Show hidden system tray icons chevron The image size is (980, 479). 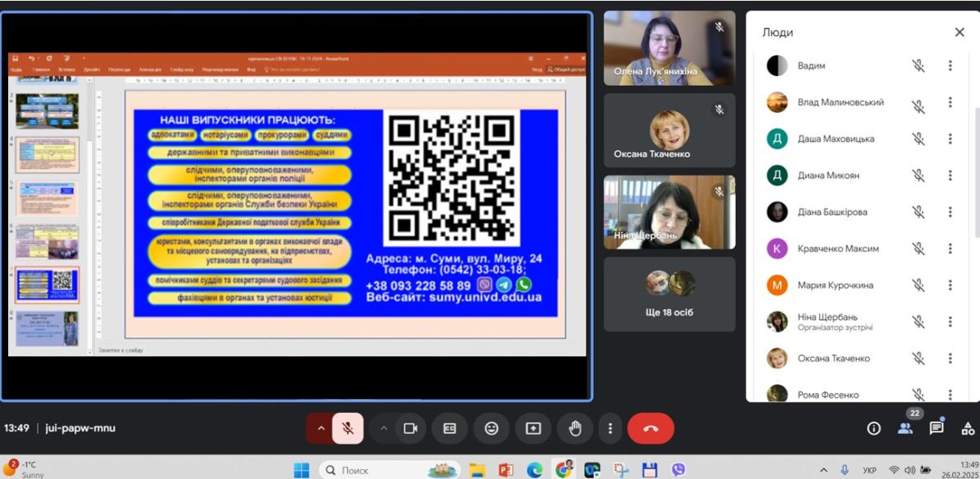click(x=823, y=470)
